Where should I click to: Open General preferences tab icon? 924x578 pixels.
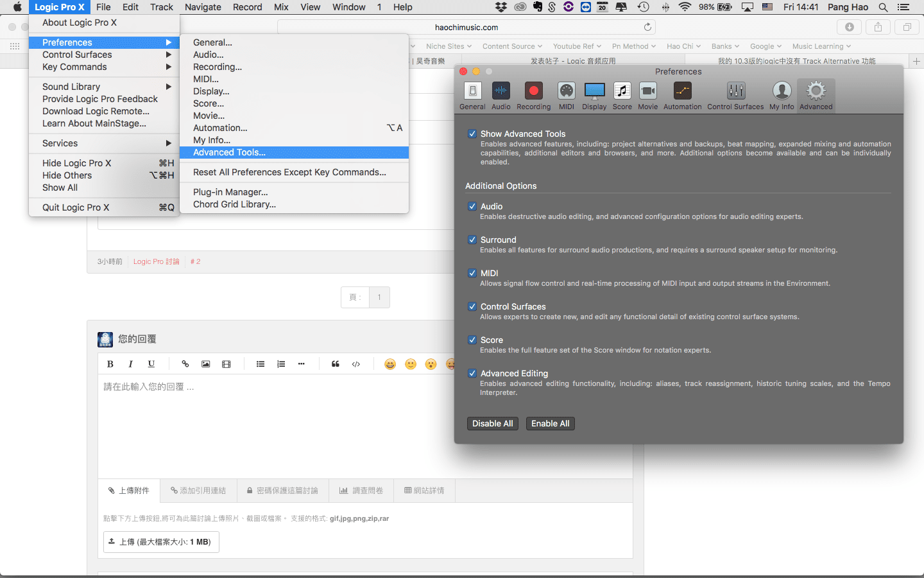pyautogui.click(x=472, y=96)
